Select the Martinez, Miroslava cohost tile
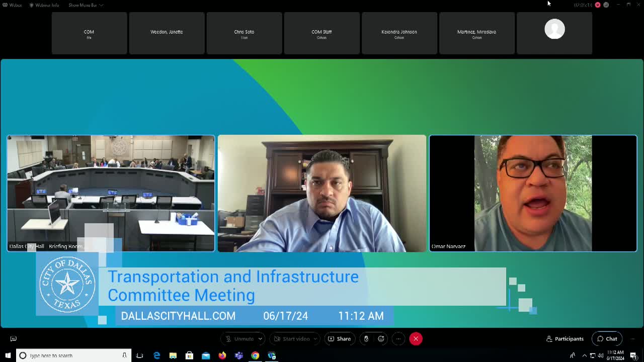The image size is (644, 362). pyautogui.click(x=476, y=33)
